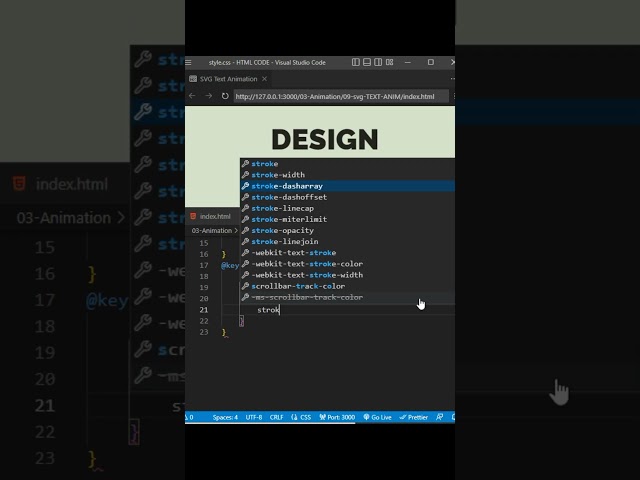
Task: Choose the scrollbar-track-color suggestion
Action: [x=348, y=286]
